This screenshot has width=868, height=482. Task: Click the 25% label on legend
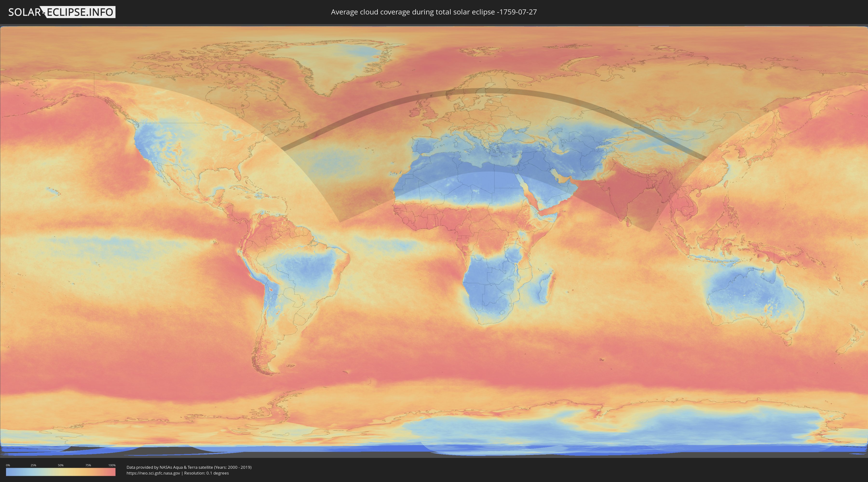(x=33, y=465)
